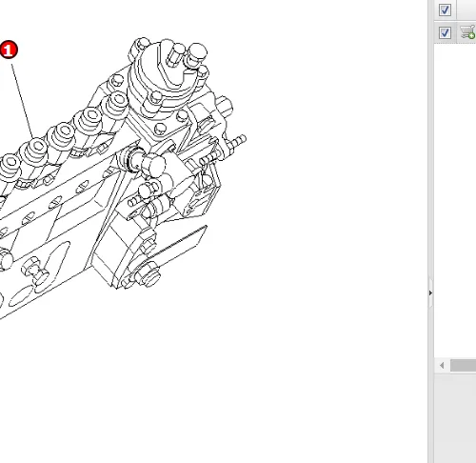Click the horizontal scrollbar thumb
This screenshot has width=476, height=463.
[464, 366]
